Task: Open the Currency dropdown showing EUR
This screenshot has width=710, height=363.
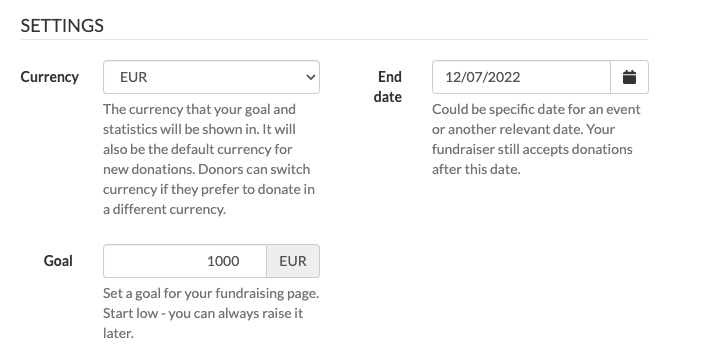Action: pyautogui.click(x=211, y=77)
